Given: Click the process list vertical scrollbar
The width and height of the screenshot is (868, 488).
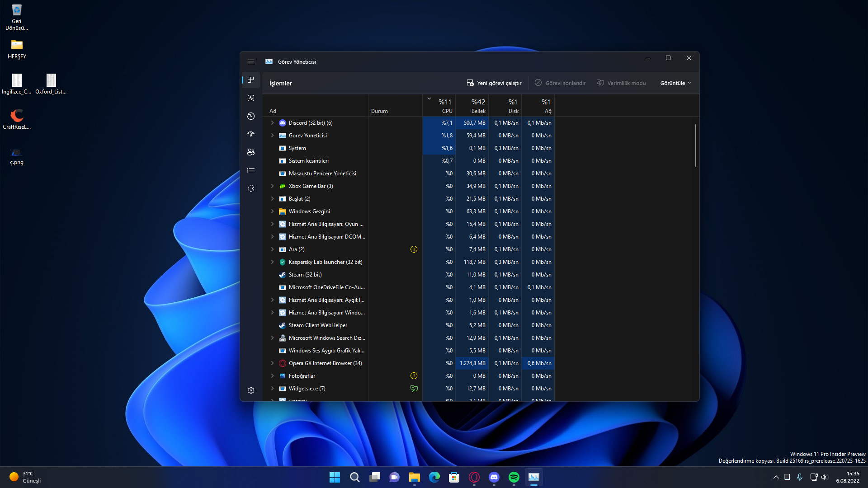Looking at the screenshot, I should click(695, 145).
